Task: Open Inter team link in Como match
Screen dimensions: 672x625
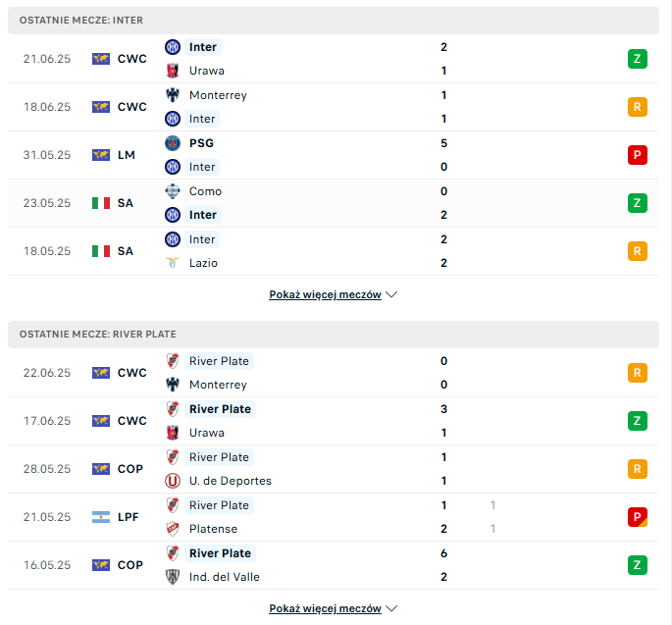Action: coord(203,215)
